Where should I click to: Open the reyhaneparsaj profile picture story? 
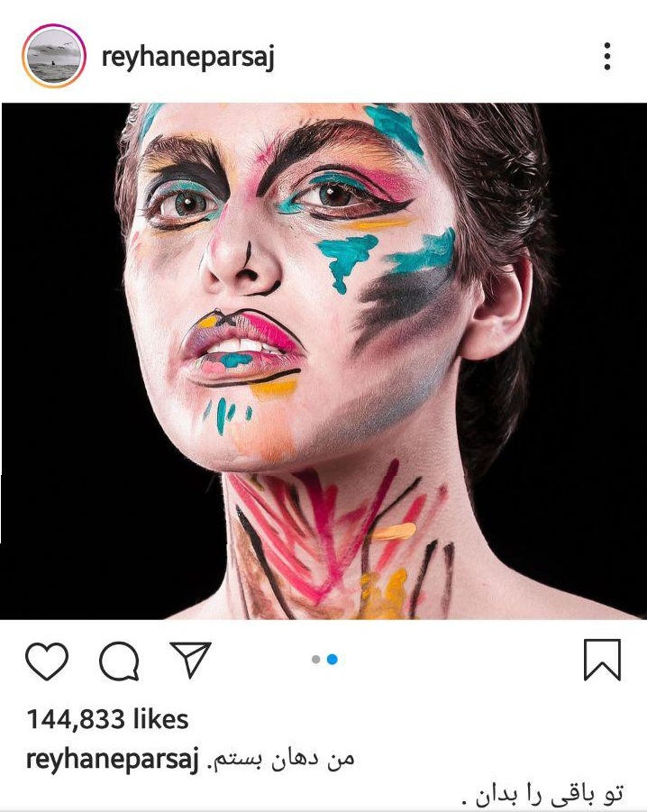click(x=53, y=56)
